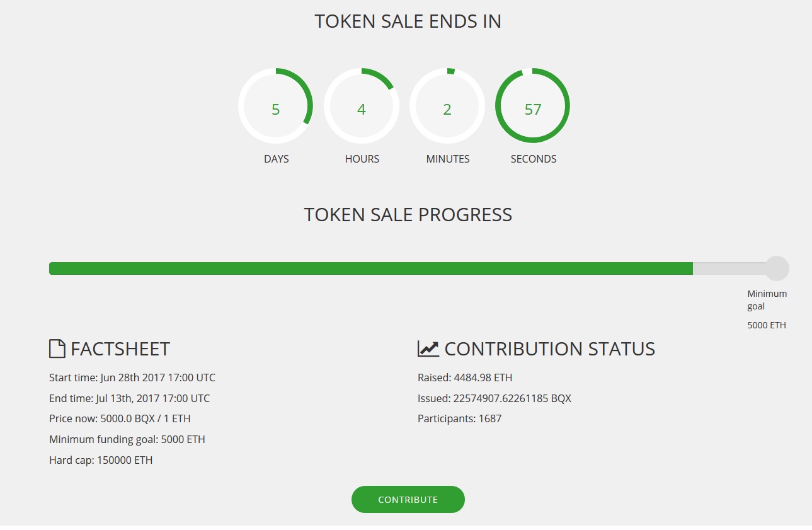Click the 5000 ETH label under goal marker
The image size is (812, 530).
click(767, 326)
